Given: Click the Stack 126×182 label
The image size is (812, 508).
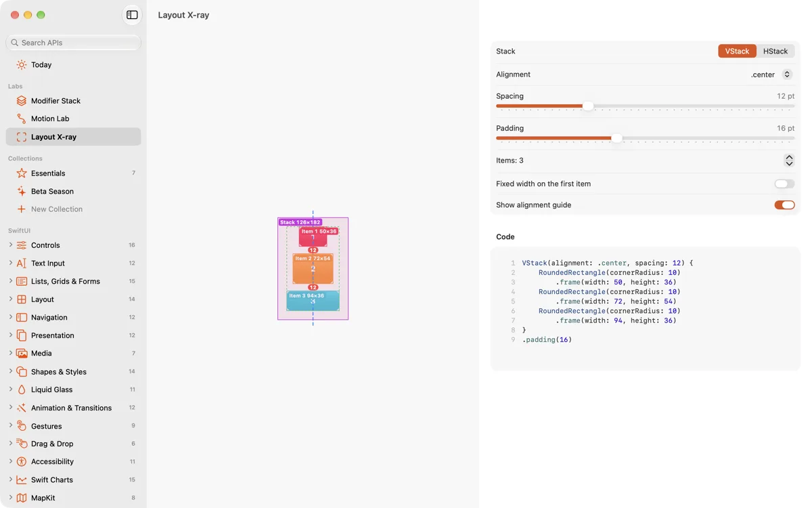Looking at the screenshot, I should click(300, 222).
